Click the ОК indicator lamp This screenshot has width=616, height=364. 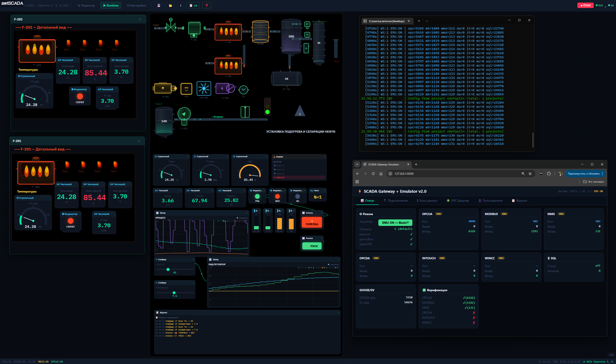[297, 196]
